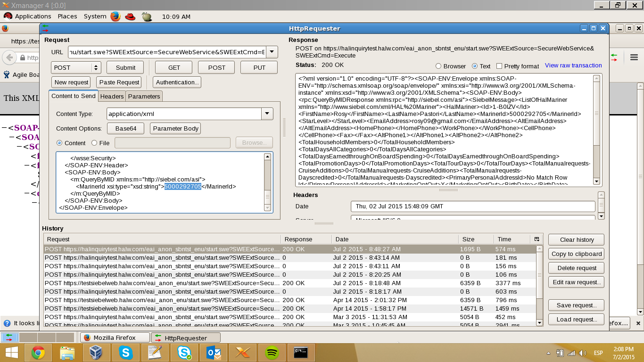
Task: Select the File radio button
Action: [x=94, y=143]
